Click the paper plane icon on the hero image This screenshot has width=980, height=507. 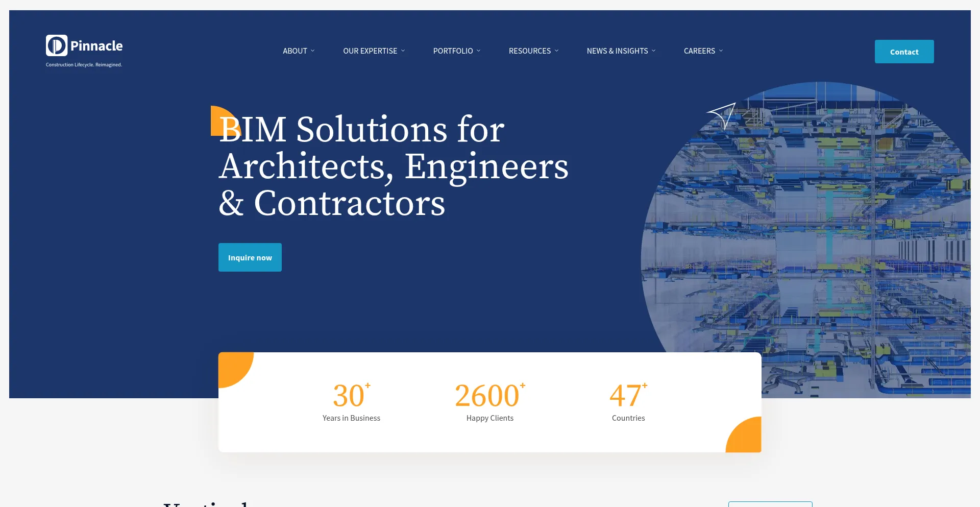point(722,115)
